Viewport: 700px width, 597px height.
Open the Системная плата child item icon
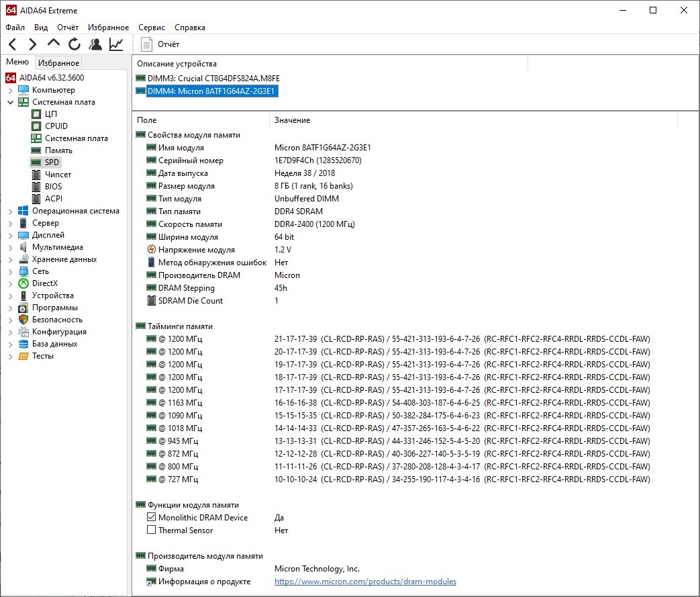click(36, 138)
